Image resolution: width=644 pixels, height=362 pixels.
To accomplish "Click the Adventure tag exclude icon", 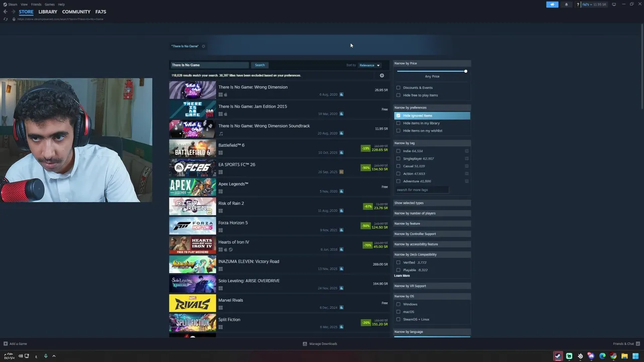I will click(467, 181).
